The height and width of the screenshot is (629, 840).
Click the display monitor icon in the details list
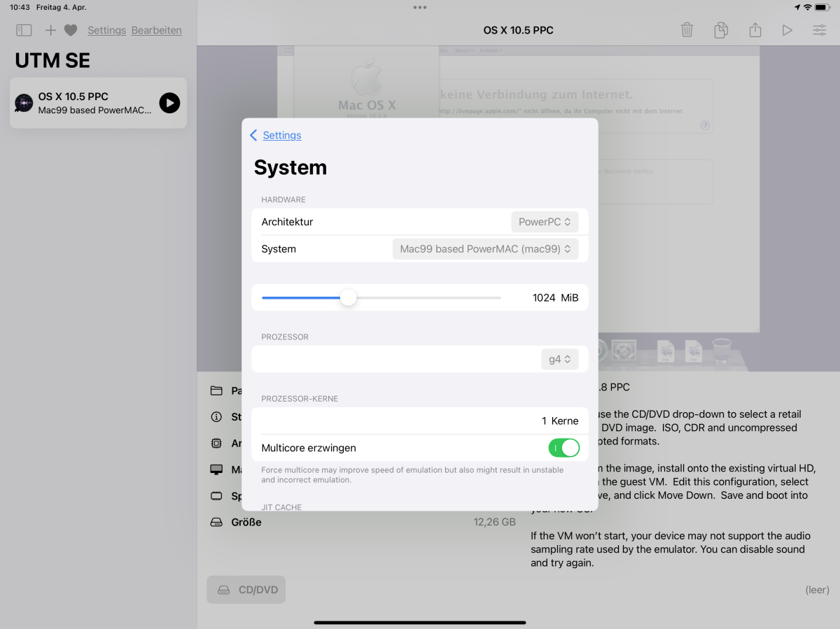click(x=216, y=469)
